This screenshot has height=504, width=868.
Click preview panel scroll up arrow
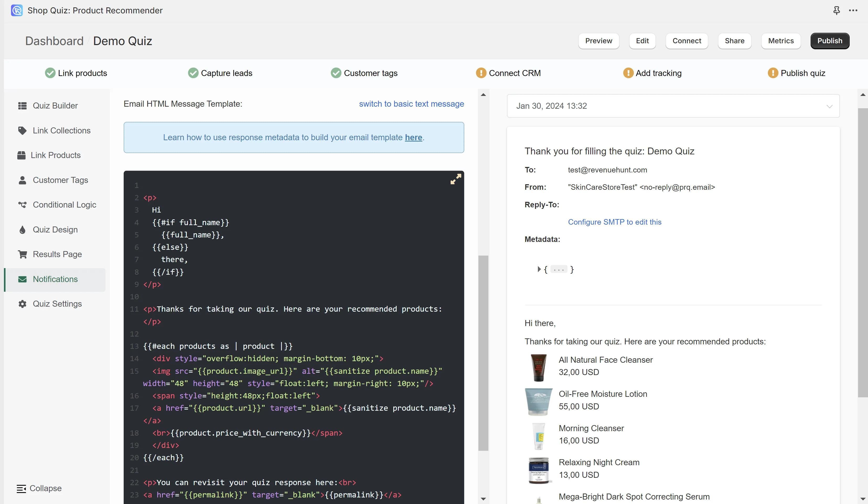(862, 95)
